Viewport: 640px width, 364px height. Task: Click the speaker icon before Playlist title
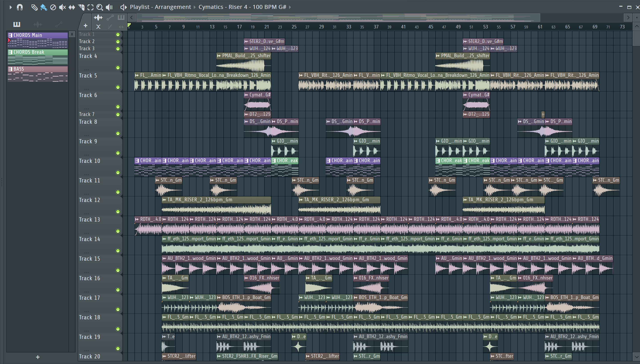pyautogui.click(x=123, y=7)
